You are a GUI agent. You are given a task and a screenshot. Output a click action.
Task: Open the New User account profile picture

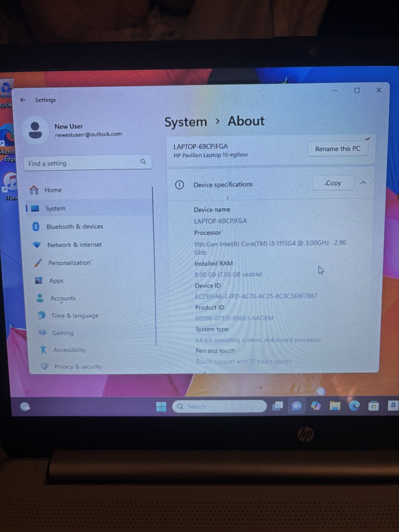35,130
